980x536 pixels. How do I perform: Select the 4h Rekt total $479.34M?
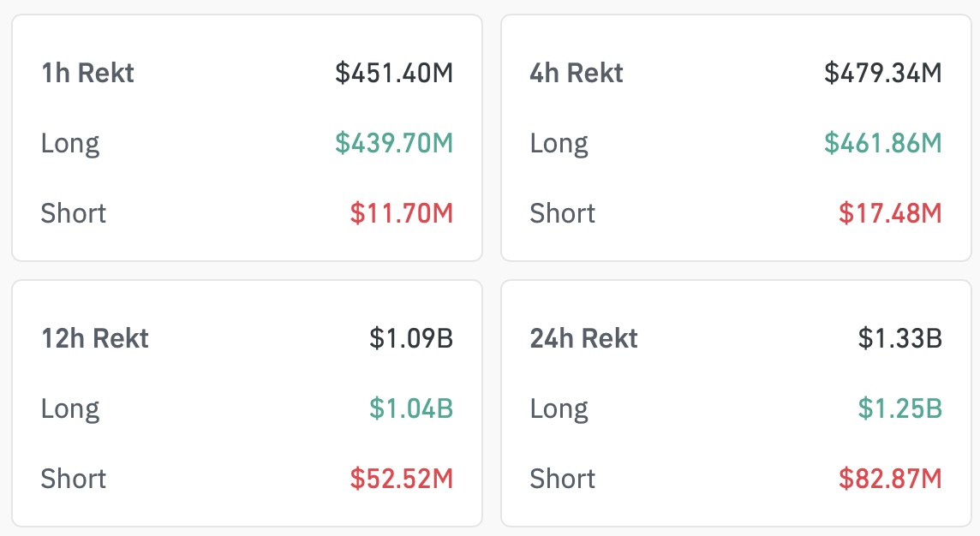click(882, 73)
